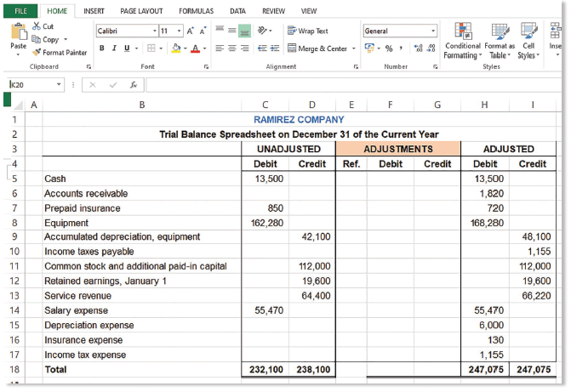Click the Orientation text angle icon
This screenshot has height=392, width=571.
(262, 31)
